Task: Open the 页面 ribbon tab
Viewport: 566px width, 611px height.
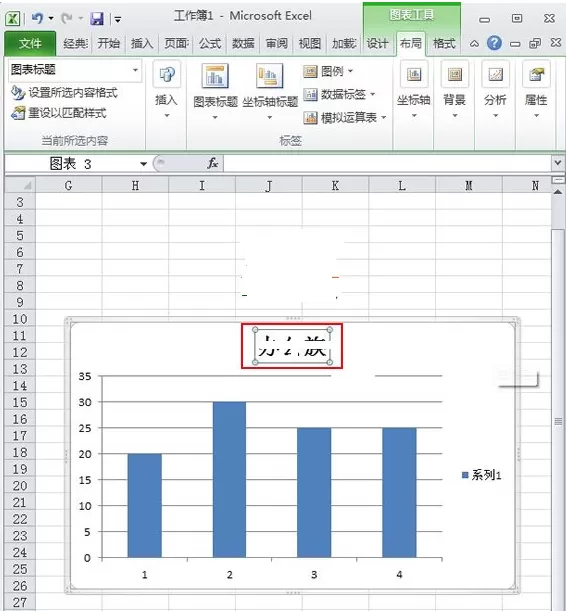Action: (176, 43)
